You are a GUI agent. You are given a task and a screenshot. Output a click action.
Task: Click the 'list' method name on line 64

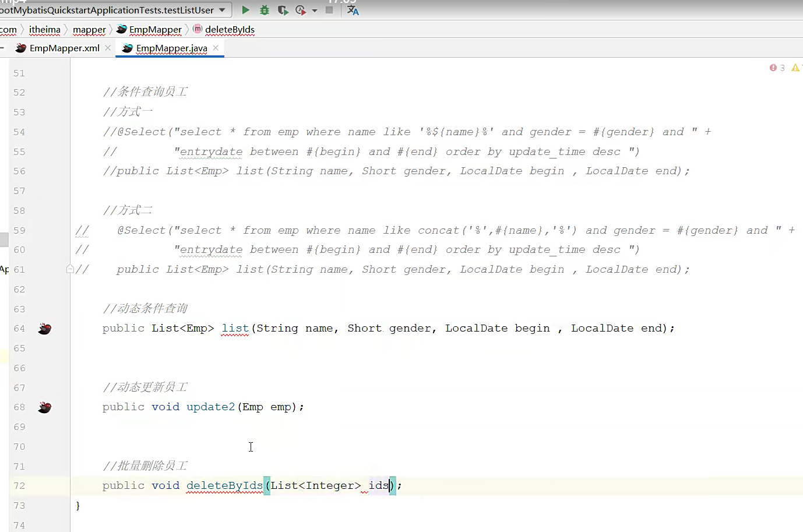pyautogui.click(x=235, y=328)
